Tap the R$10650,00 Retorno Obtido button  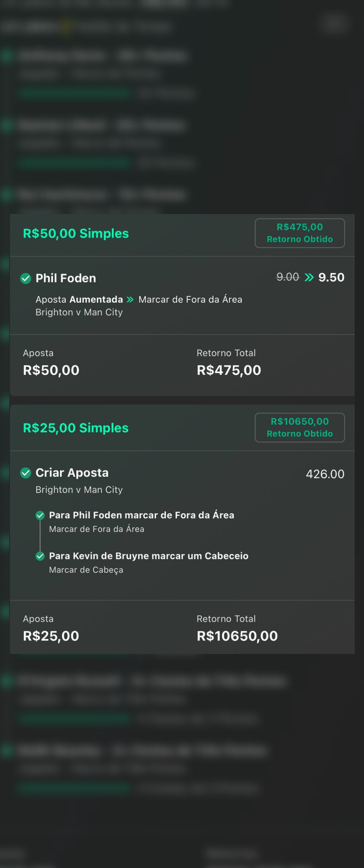pyautogui.click(x=299, y=428)
